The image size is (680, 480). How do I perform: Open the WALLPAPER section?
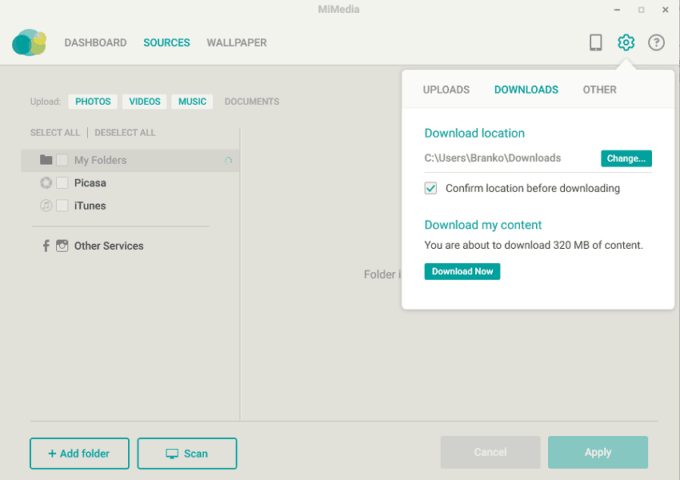pos(236,43)
